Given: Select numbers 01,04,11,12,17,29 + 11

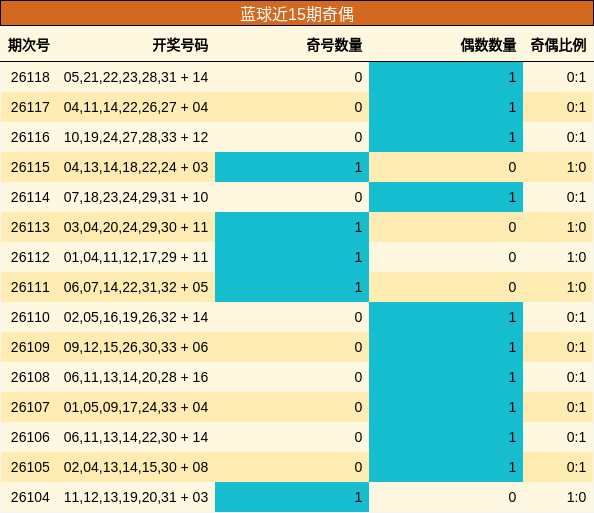Looking at the screenshot, I should (x=136, y=257).
